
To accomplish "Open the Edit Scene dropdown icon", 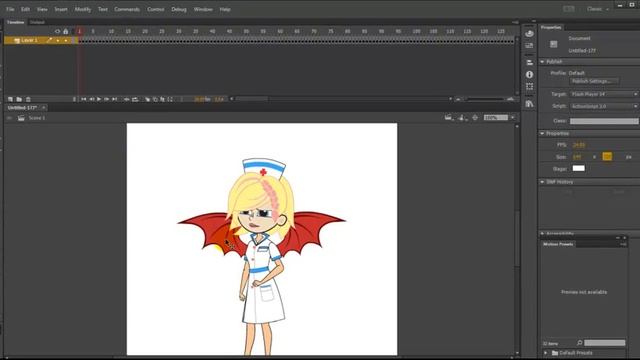I will 449,118.
